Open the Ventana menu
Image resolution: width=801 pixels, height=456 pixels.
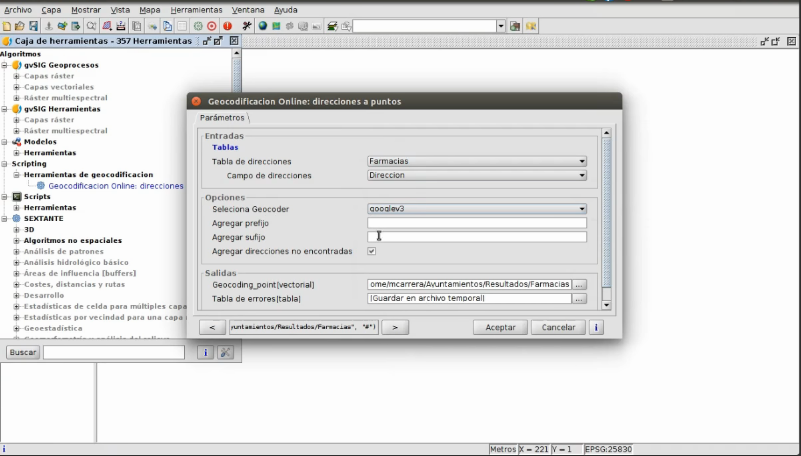click(x=248, y=9)
